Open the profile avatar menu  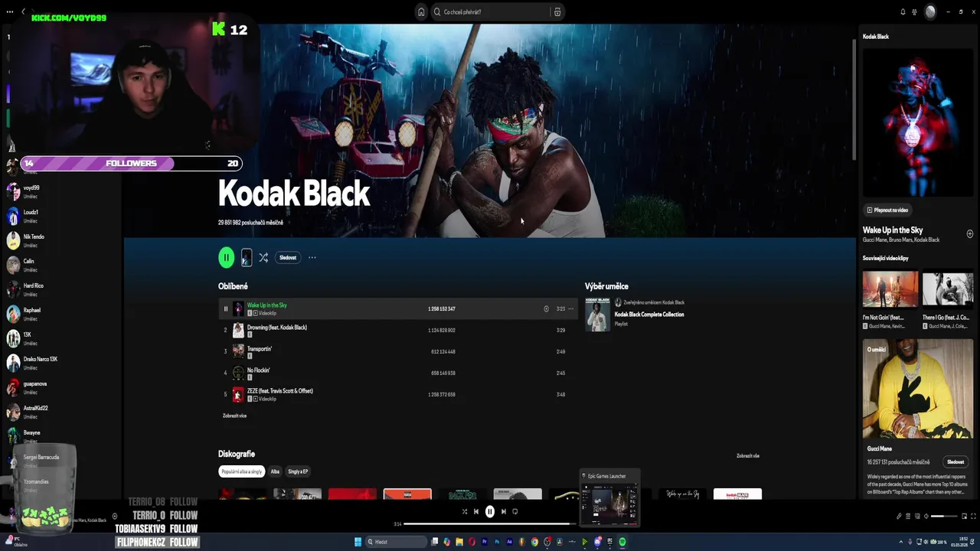[930, 11]
